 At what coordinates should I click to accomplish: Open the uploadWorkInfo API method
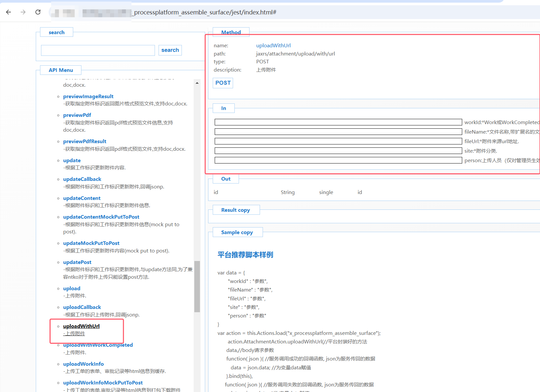[83, 364]
